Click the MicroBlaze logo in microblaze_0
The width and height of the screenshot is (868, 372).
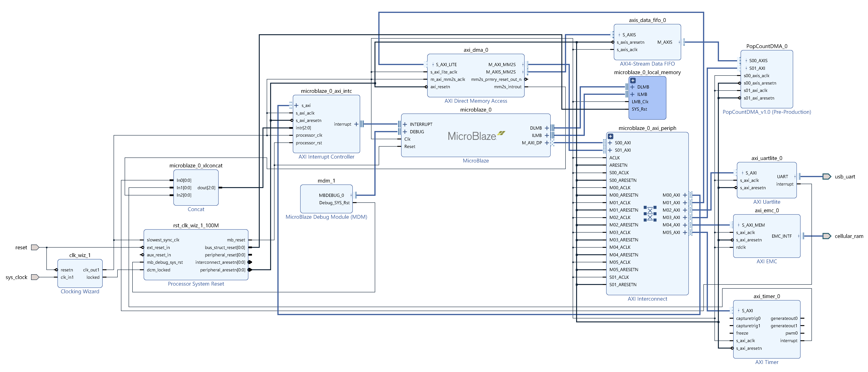(476, 136)
